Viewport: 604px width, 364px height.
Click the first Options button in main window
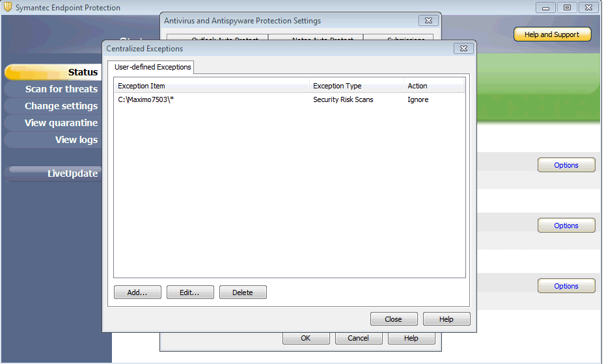coord(566,165)
